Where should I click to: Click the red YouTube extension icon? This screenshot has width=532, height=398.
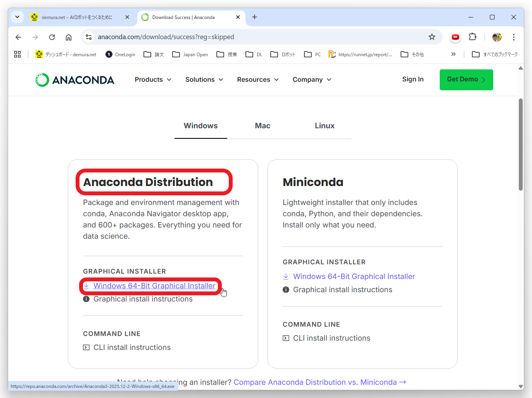point(455,37)
